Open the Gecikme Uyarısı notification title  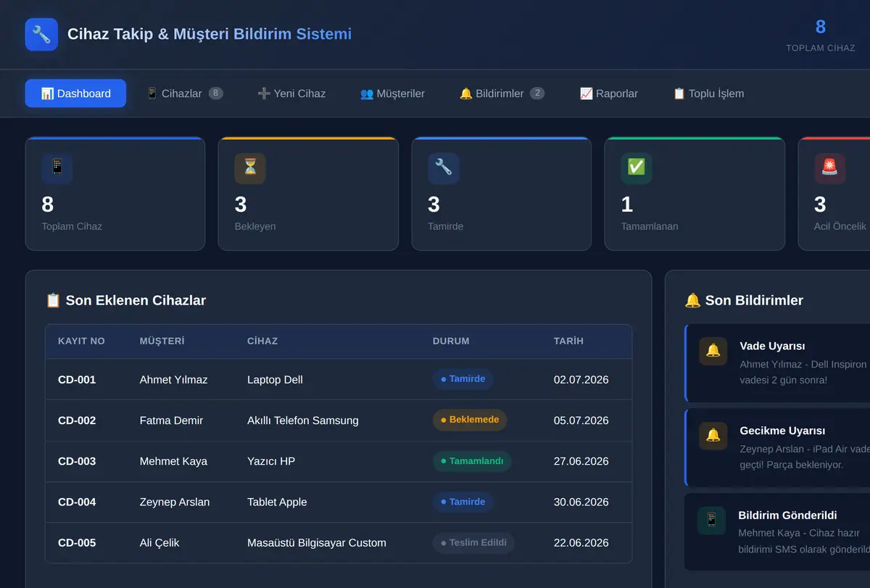[782, 431]
